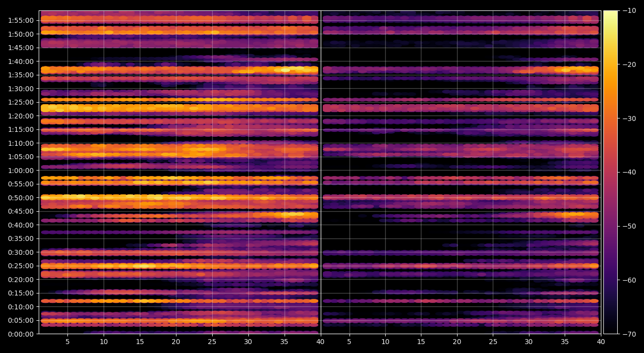The width and height of the screenshot is (644, 353).
Task: Click the inferno colorbar gradient strip
Action: tap(610, 172)
